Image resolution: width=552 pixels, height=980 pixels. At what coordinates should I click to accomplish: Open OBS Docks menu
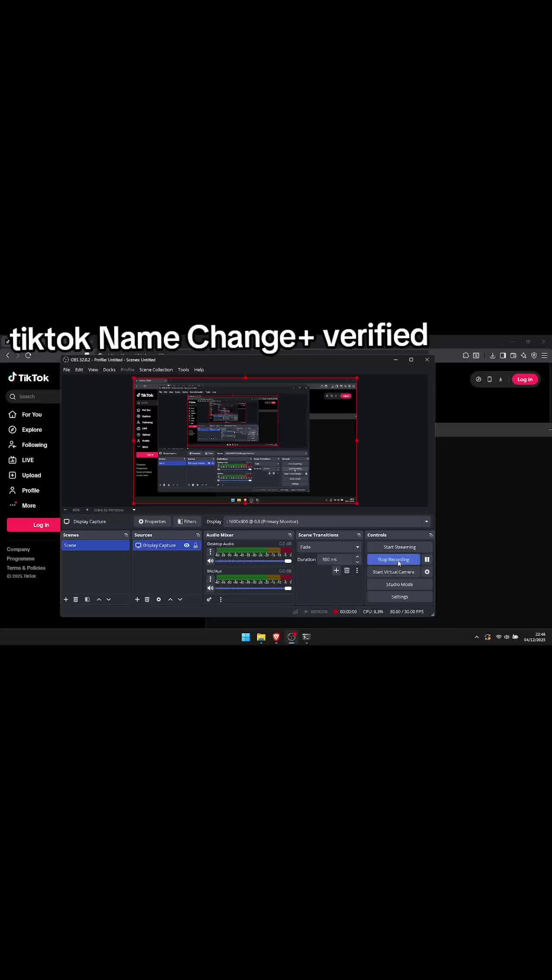click(109, 370)
